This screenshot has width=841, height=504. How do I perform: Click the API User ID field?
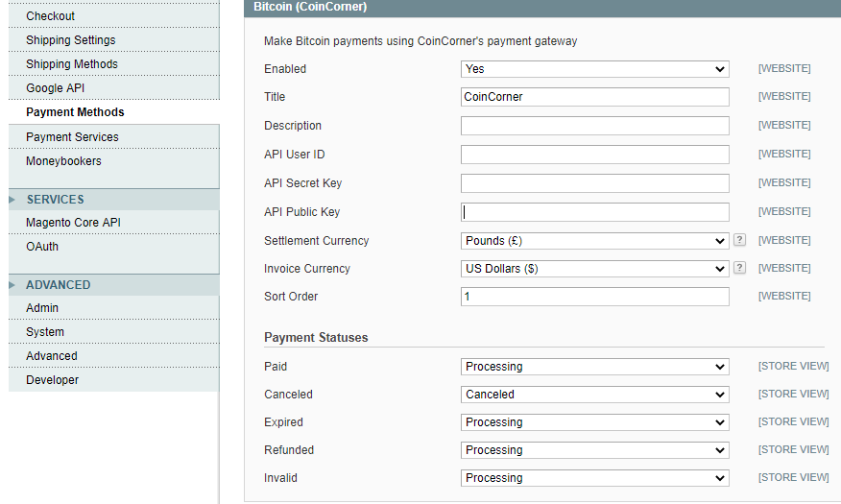click(x=595, y=155)
